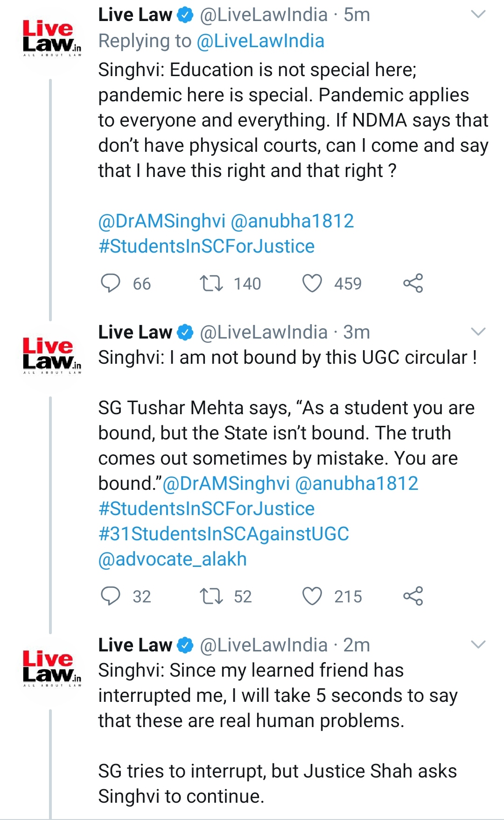Open #StudentsInSCForJustice hashtag in first tweet
The width and height of the screenshot is (504, 820).
point(206,246)
